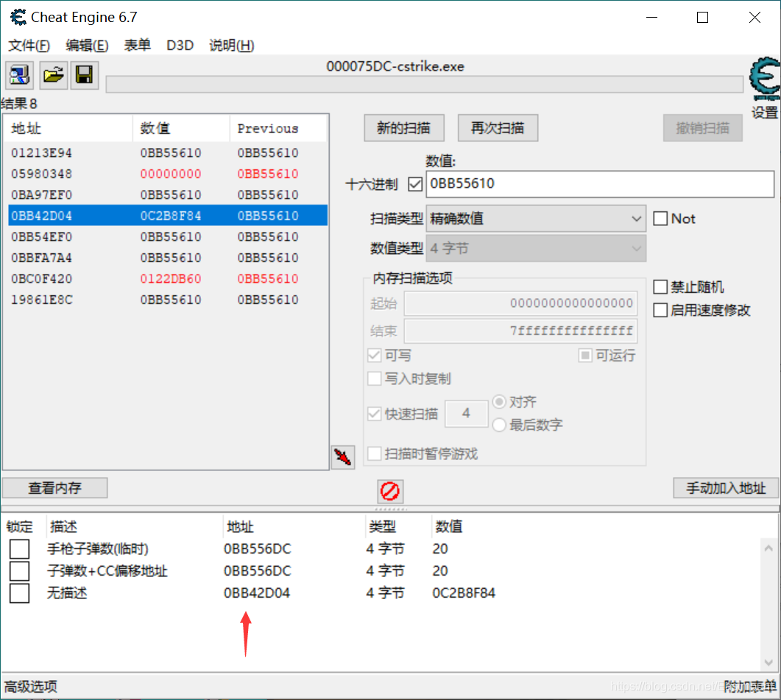
Task: Lock the 子弹数+CC偏移地址 entry checkbox
Action: point(19,571)
